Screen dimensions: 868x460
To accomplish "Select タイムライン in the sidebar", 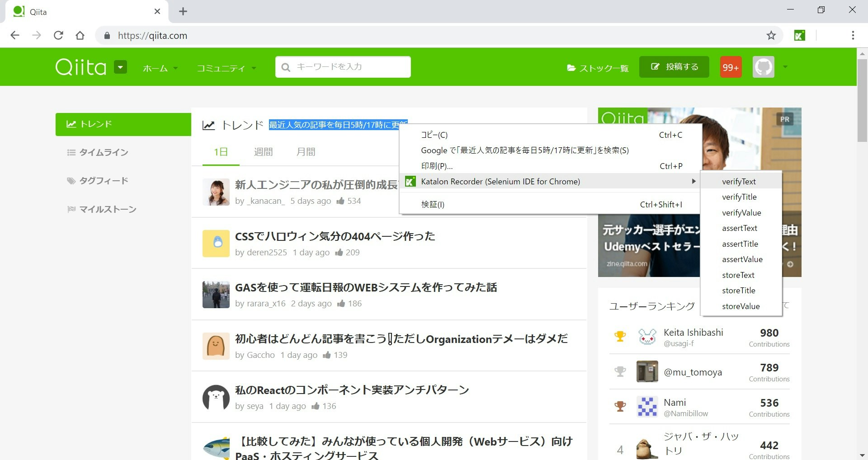I will point(98,152).
